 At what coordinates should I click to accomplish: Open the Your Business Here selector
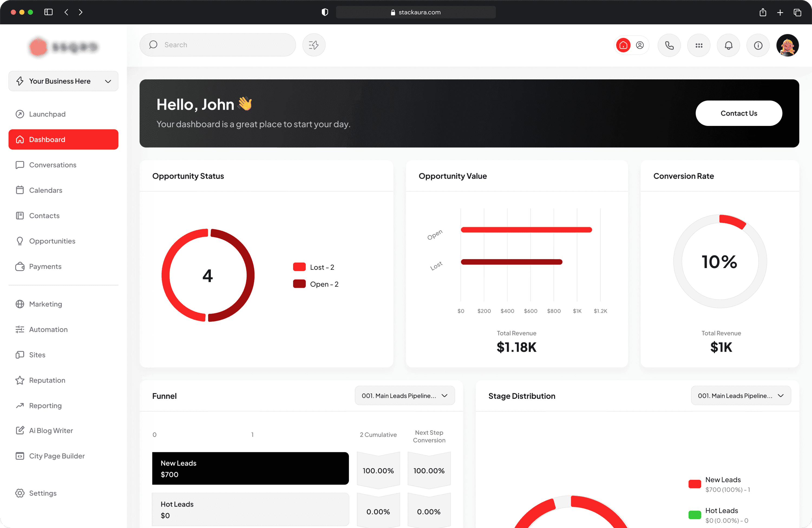coord(63,81)
